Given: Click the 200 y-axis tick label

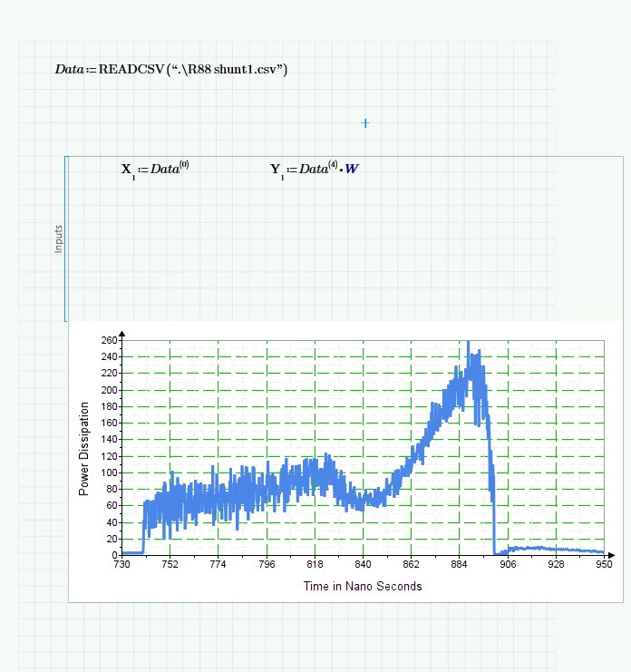Looking at the screenshot, I should 109,390.
